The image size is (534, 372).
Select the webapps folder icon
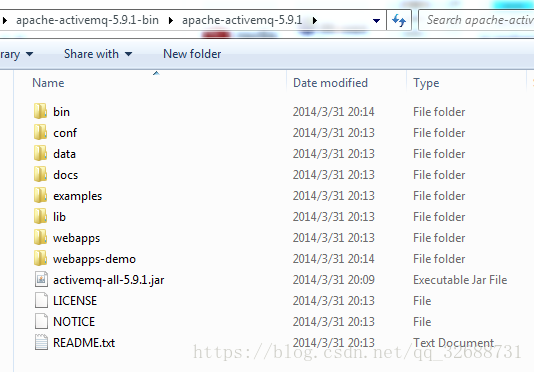(41, 237)
